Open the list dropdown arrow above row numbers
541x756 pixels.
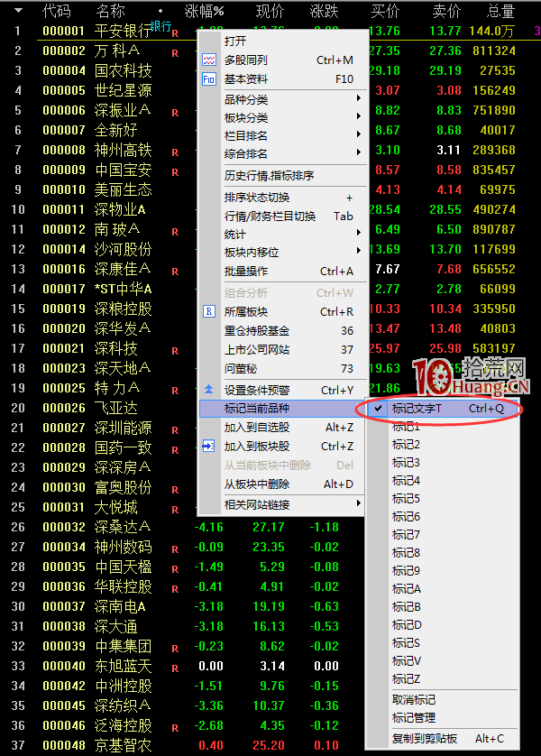pyautogui.click(x=18, y=10)
